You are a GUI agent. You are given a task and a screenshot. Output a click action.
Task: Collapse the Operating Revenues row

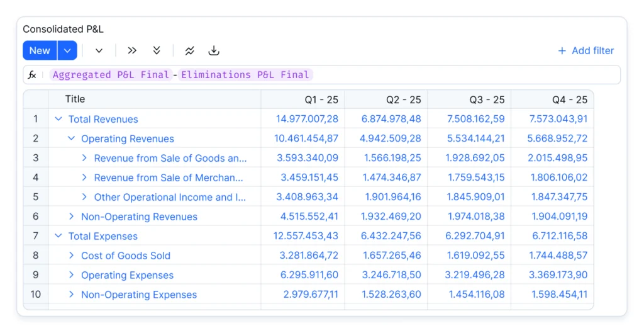click(71, 138)
